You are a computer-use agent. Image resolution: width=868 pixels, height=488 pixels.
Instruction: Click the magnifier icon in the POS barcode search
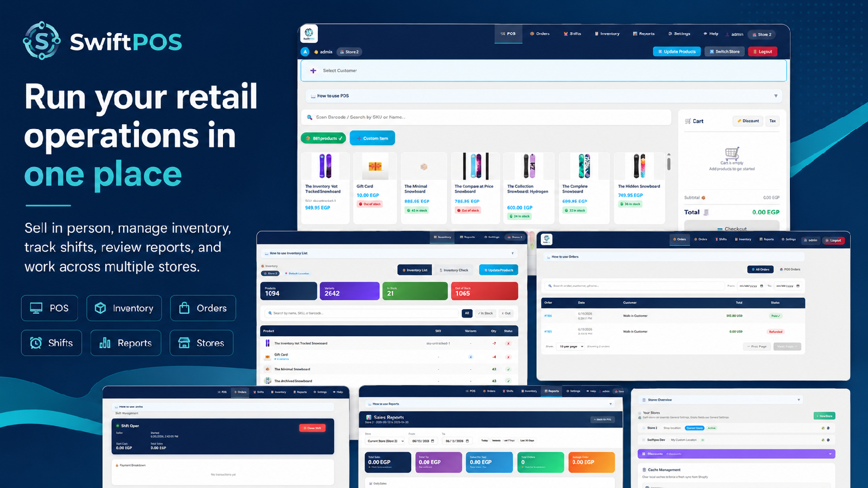[310, 117]
